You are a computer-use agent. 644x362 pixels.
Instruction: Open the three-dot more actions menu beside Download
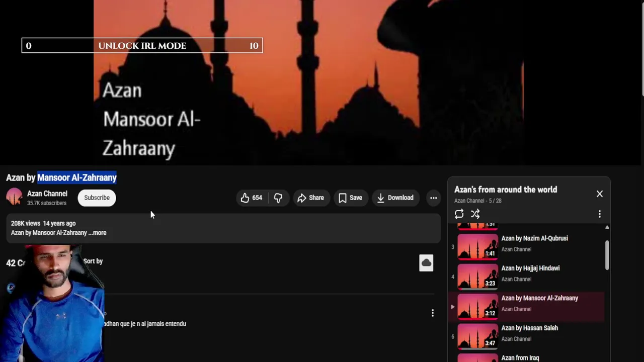point(433,198)
